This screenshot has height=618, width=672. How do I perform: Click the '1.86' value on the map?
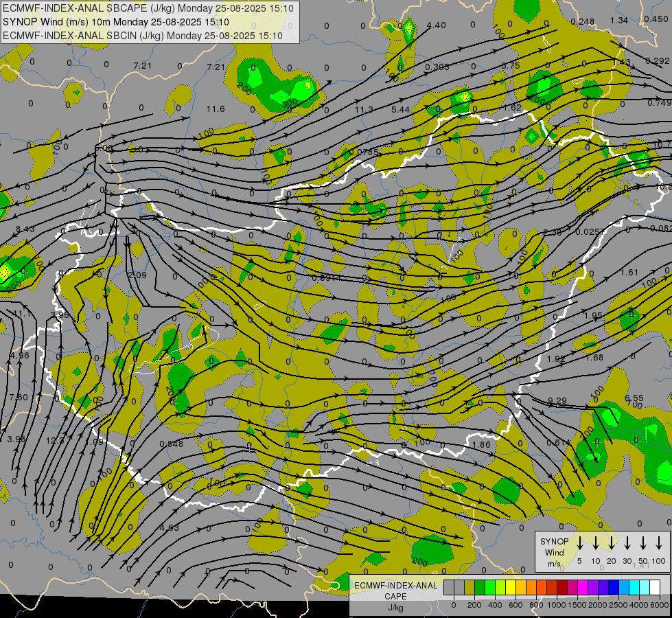click(x=481, y=445)
